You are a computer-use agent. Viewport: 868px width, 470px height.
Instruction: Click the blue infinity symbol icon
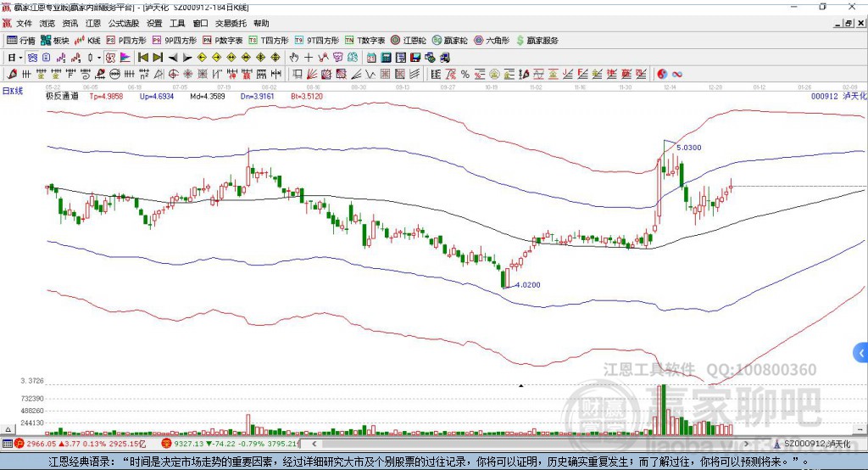click(x=676, y=74)
